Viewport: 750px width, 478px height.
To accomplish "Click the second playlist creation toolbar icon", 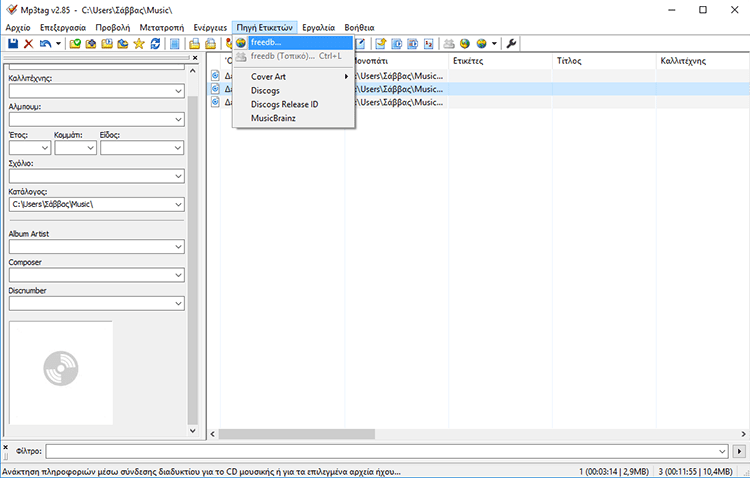I will (210, 44).
